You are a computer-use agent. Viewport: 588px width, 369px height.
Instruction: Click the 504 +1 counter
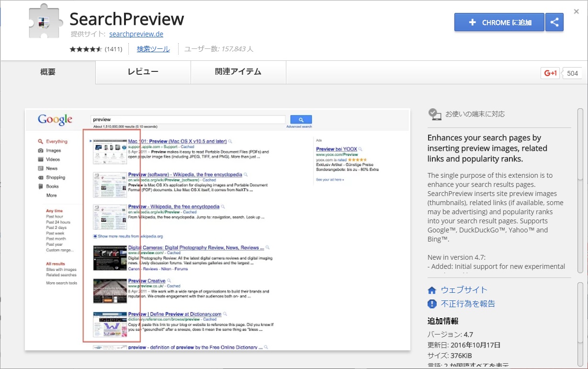click(x=573, y=72)
